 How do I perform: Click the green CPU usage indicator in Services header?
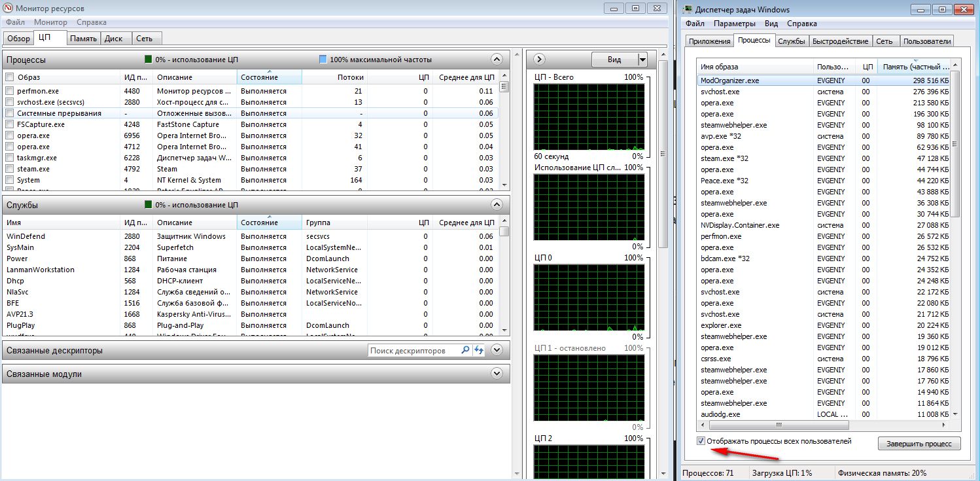pos(148,205)
